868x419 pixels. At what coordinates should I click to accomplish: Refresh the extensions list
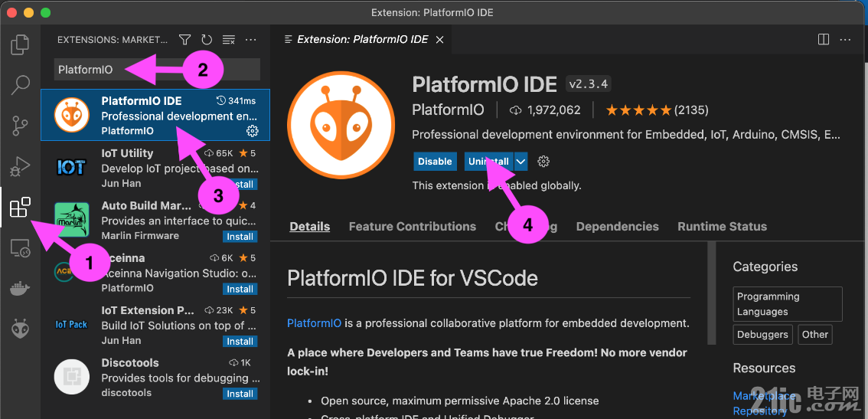207,40
